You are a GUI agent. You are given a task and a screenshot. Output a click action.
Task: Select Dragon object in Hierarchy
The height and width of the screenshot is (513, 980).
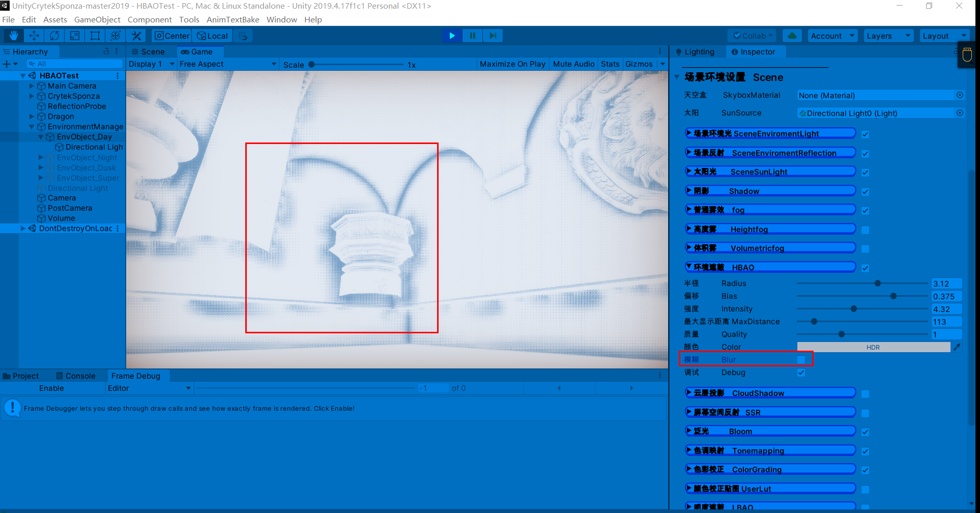click(x=61, y=117)
